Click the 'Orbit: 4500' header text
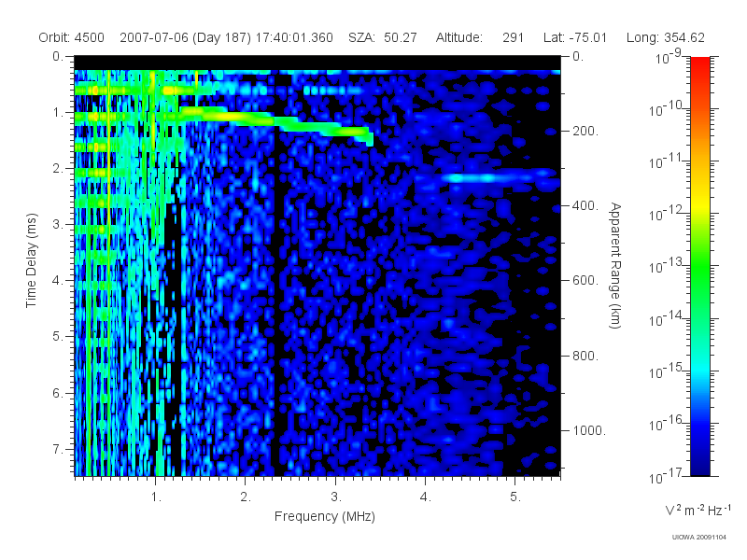The height and width of the screenshot is (560, 747). point(72,37)
